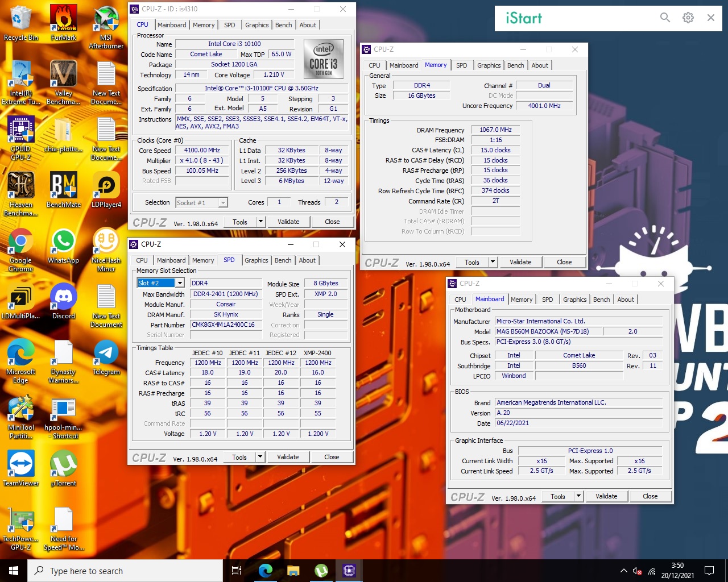This screenshot has height=582, width=728.
Task: Open iStart settings gear
Action: pyautogui.click(x=688, y=18)
